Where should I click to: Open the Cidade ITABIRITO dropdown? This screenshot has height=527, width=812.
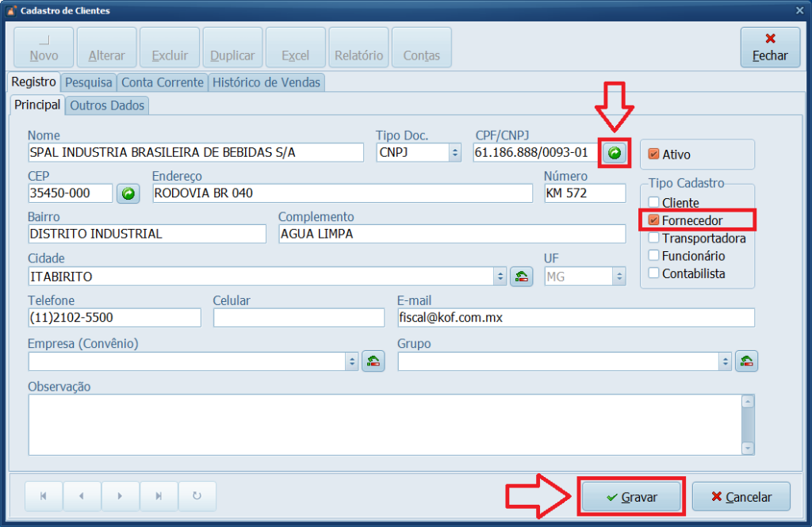pyautogui.click(x=500, y=277)
